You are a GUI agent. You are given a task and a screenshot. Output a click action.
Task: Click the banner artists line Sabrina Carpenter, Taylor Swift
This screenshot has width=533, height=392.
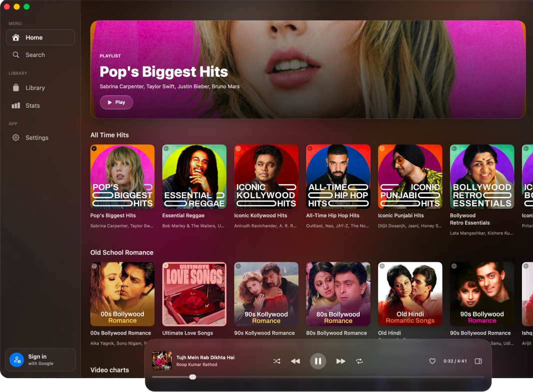[170, 86]
